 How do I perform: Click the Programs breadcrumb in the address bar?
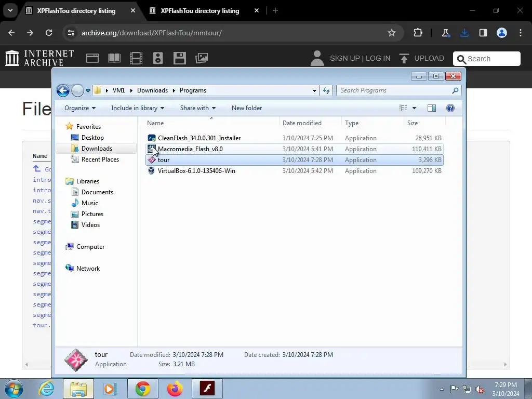[193, 90]
